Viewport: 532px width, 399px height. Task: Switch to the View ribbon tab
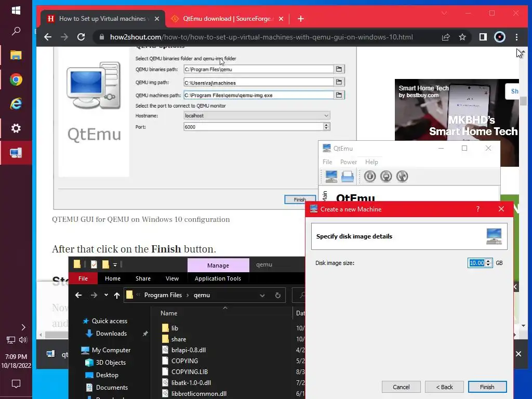click(172, 278)
